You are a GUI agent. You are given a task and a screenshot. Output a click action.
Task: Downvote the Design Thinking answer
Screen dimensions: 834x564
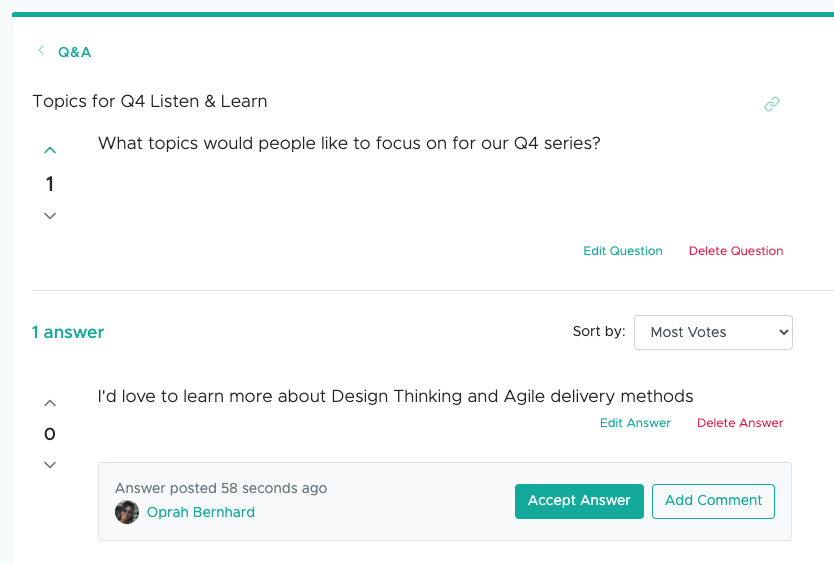(x=50, y=465)
